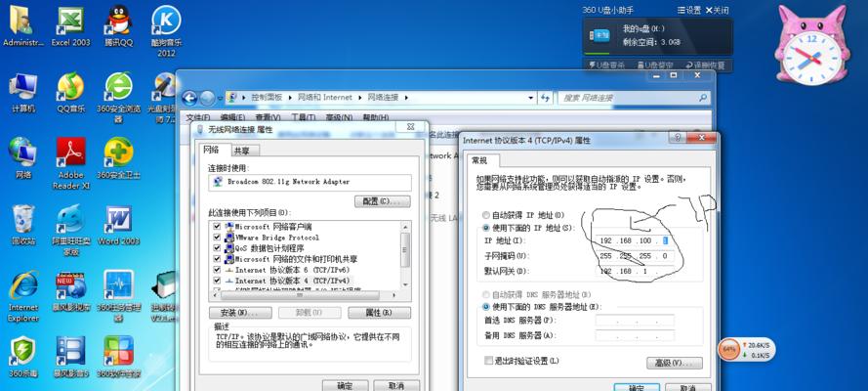The width and height of the screenshot is (868, 391).
Task: Open the 高级(N) menu in Explorer window
Action: [339, 117]
